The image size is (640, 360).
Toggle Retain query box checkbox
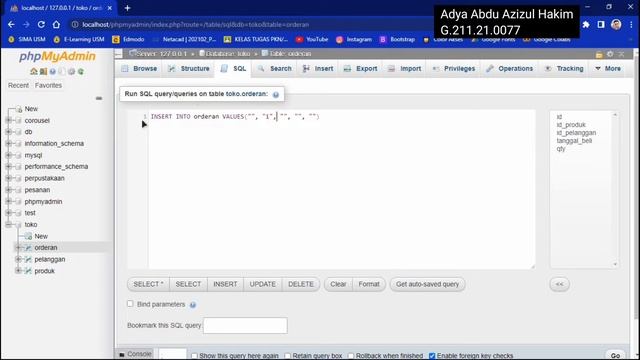287,356
